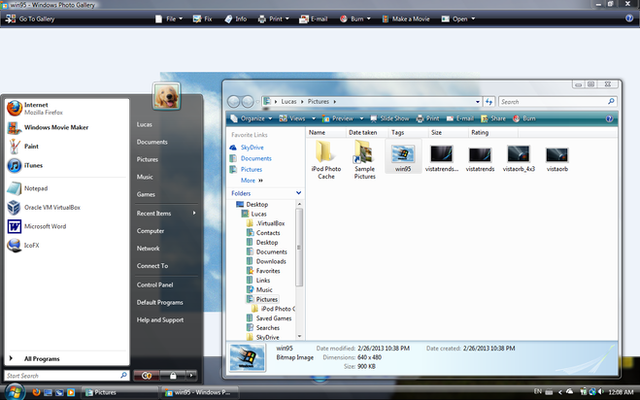This screenshot has width=640, height=400.
Task: Open the Open dropdown in Photo Gallery
Action: tap(458, 19)
